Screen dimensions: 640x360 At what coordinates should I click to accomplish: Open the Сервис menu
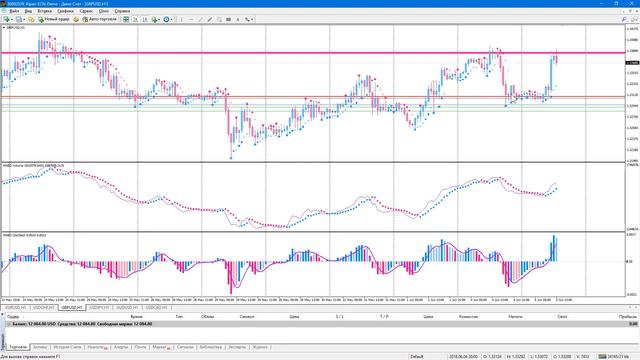[x=86, y=11]
